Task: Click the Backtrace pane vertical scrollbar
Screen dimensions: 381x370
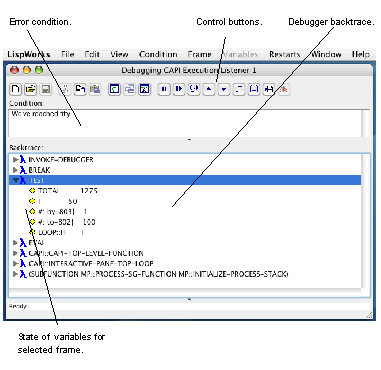Action: coord(365,221)
